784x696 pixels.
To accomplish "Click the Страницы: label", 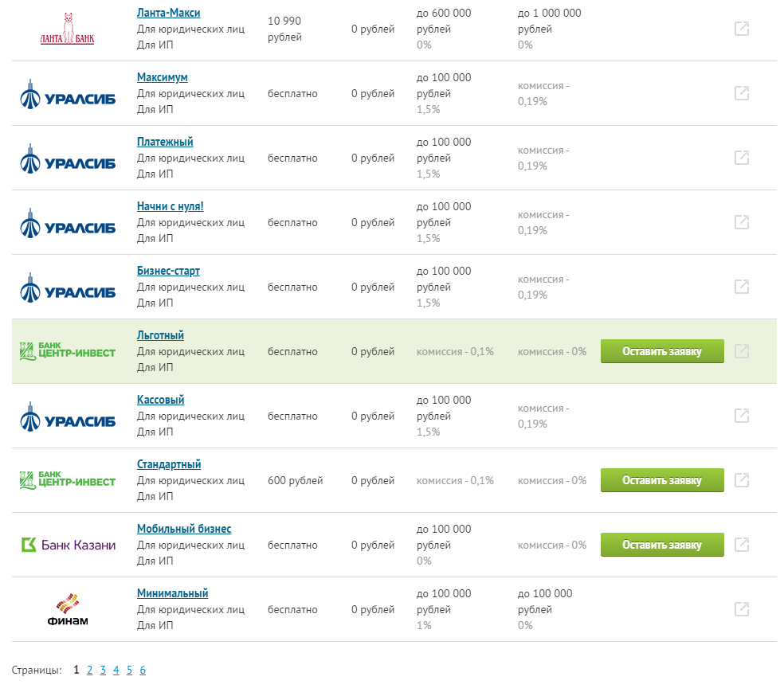I will coord(37,670).
